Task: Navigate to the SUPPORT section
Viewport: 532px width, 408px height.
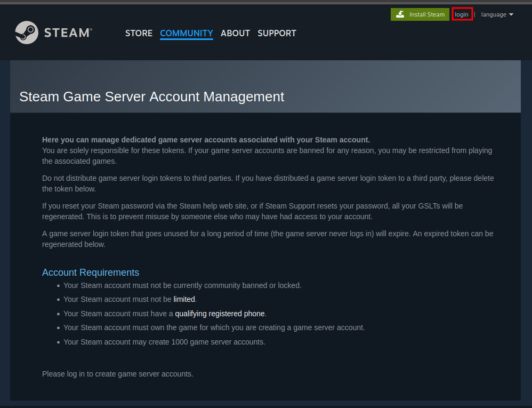Action: pos(277,33)
